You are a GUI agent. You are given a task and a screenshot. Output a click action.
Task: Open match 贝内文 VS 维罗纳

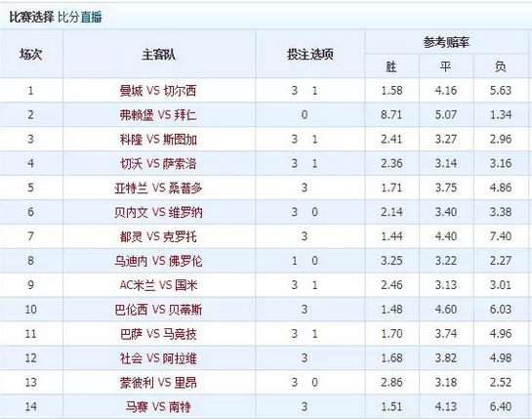pyautogui.click(x=158, y=212)
